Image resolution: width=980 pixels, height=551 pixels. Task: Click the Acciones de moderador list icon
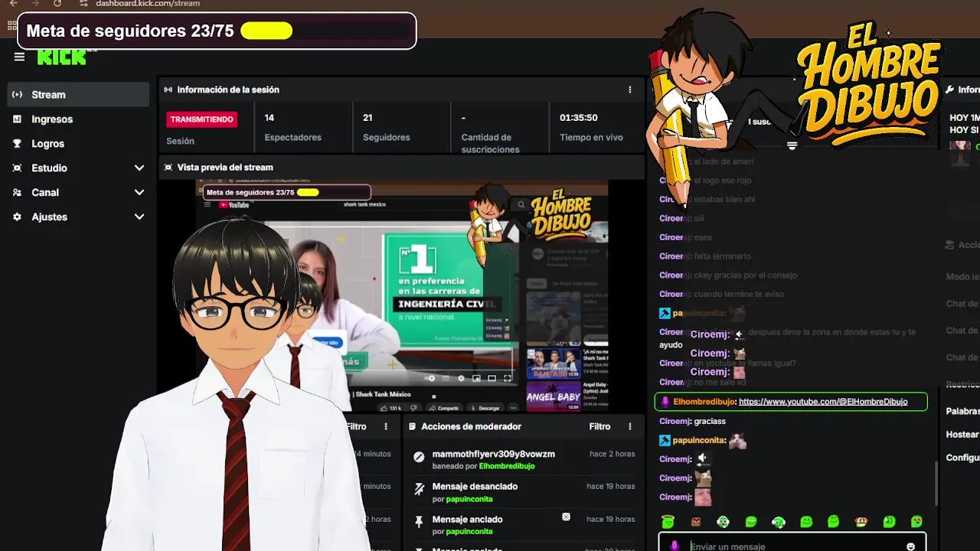(413, 426)
